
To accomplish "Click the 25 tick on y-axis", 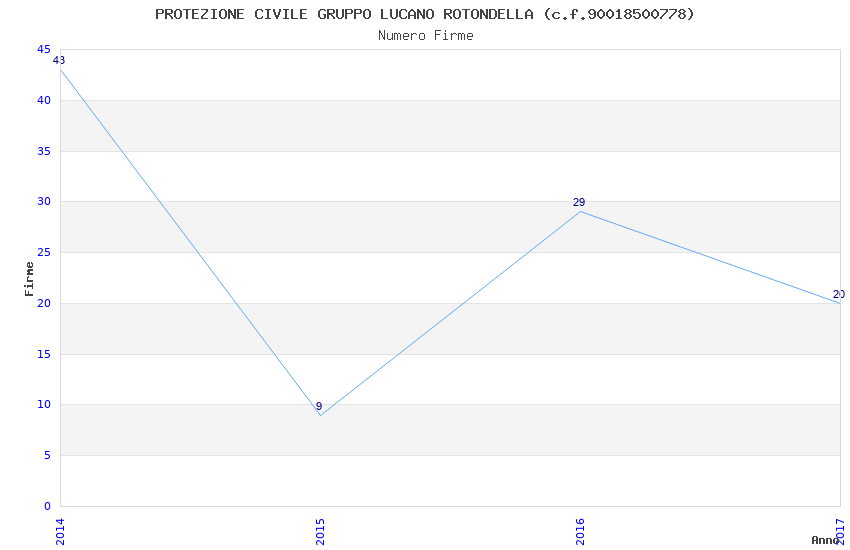I will click(x=44, y=253).
